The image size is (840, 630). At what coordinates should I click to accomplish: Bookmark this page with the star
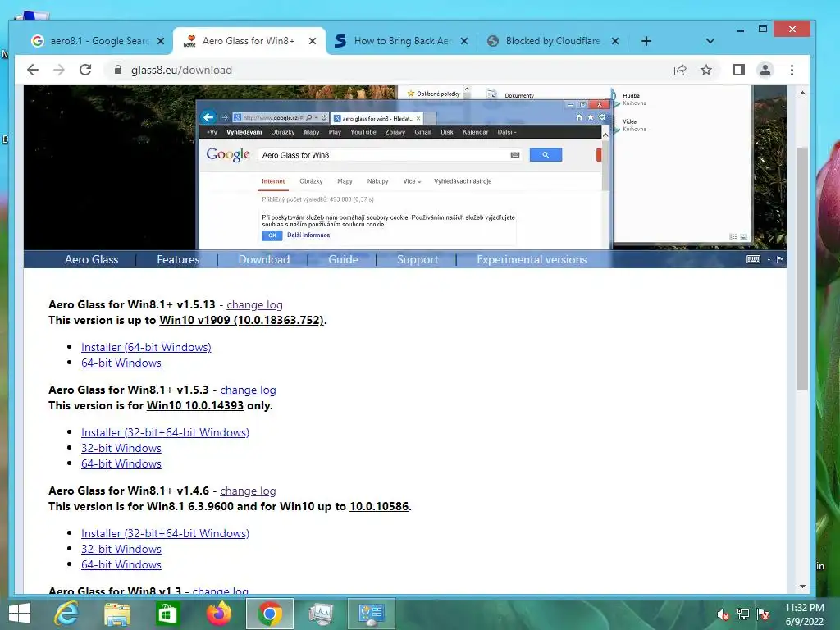[x=706, y=71]
